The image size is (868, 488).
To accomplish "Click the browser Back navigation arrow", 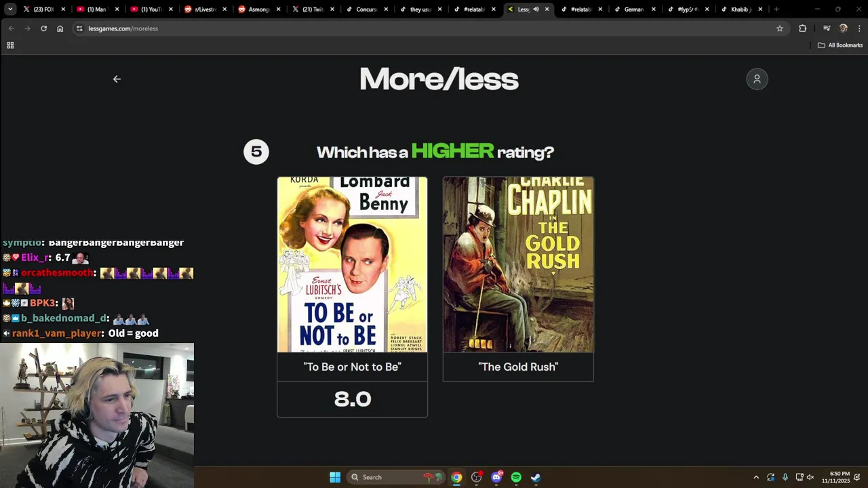I will [x=12, y=28].
